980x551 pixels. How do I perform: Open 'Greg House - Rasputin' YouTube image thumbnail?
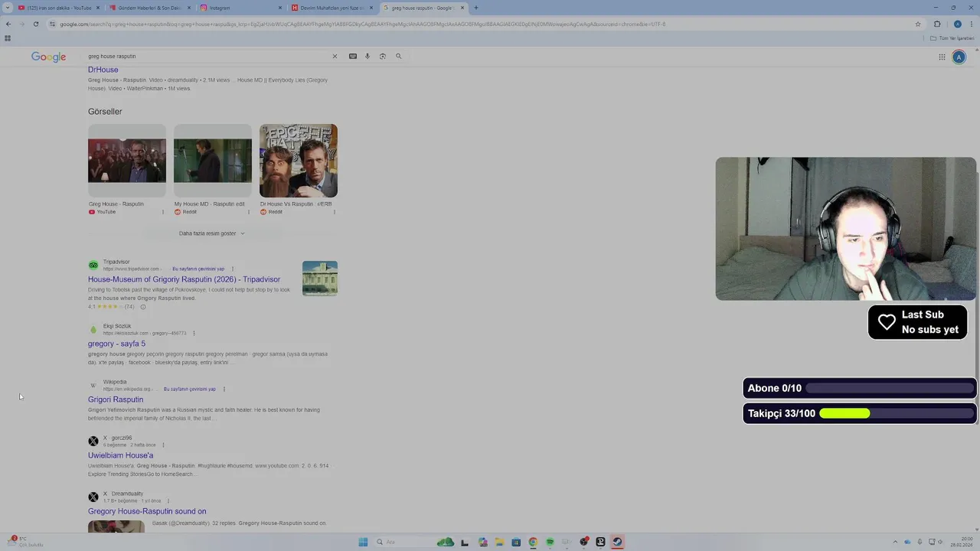coord(127,161)
